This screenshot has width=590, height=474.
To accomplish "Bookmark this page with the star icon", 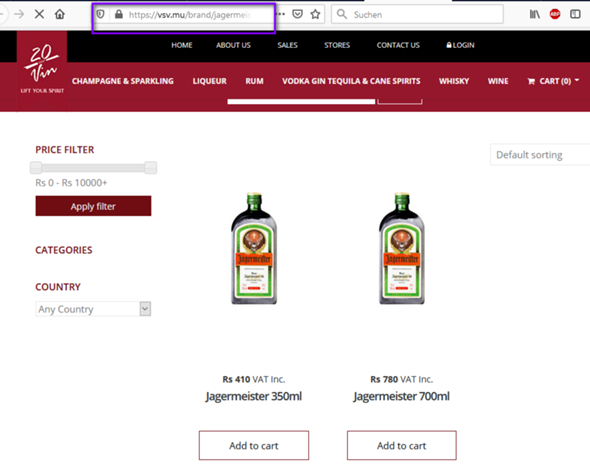I will (x=315, y=14).
